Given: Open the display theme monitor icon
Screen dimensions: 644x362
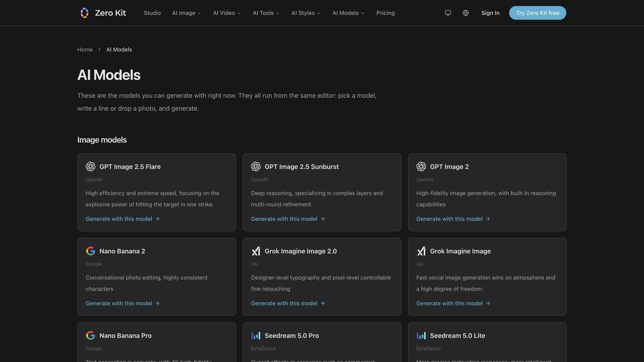Looking at the screenshot, I should point(448,13).
